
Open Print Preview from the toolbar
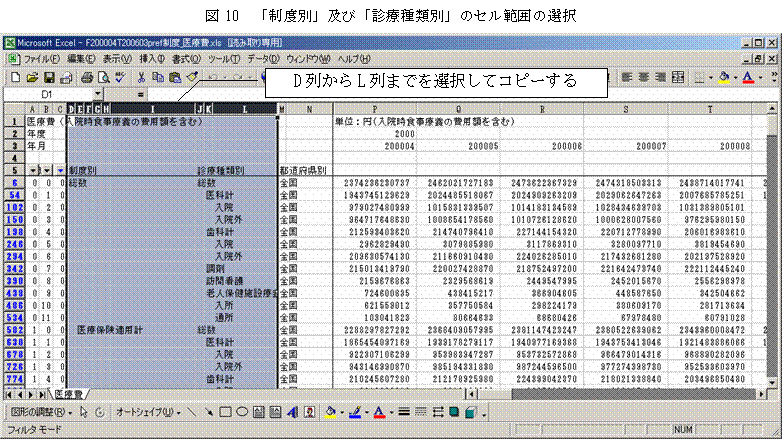(x=103, y=76)
